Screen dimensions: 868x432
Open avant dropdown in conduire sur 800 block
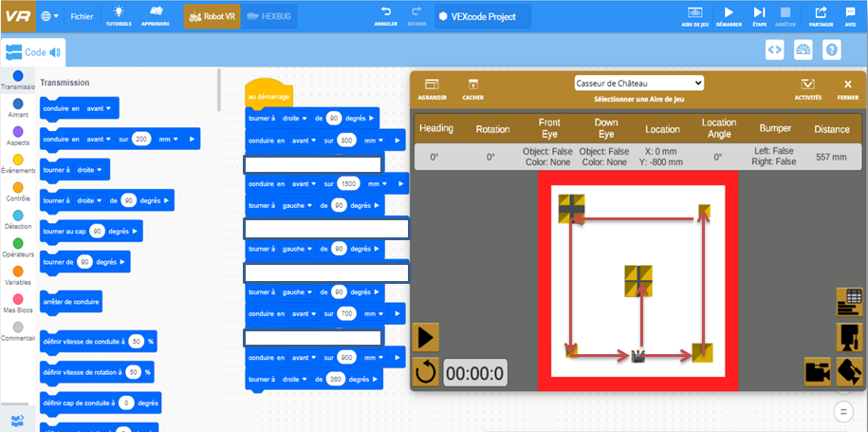(305, 141)
